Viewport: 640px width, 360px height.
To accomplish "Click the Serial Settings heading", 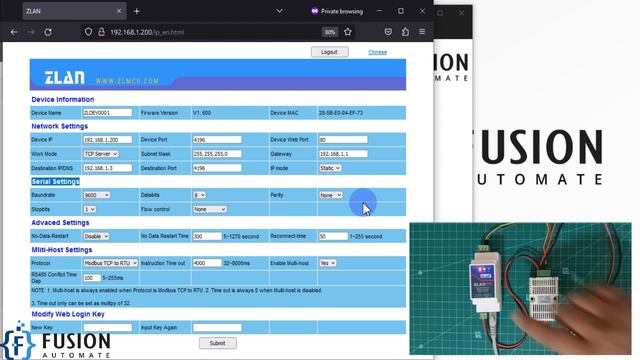I will coord(56,181).
